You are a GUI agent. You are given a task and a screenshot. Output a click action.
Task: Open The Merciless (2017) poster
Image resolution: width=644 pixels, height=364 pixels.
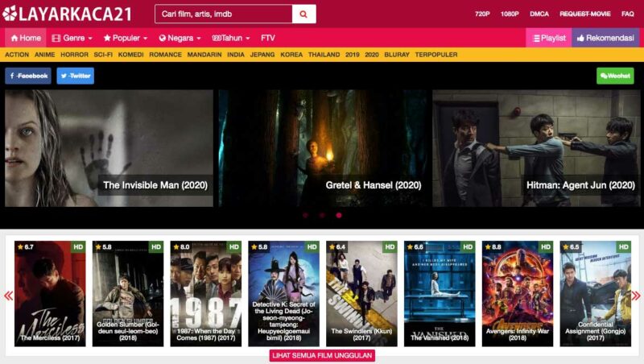50,293
